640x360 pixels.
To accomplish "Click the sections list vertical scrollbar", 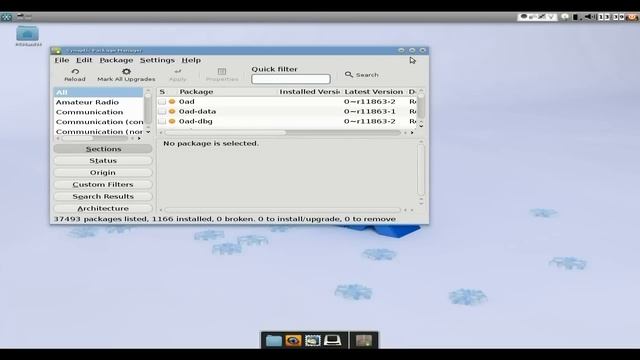I will pos(148,111).
